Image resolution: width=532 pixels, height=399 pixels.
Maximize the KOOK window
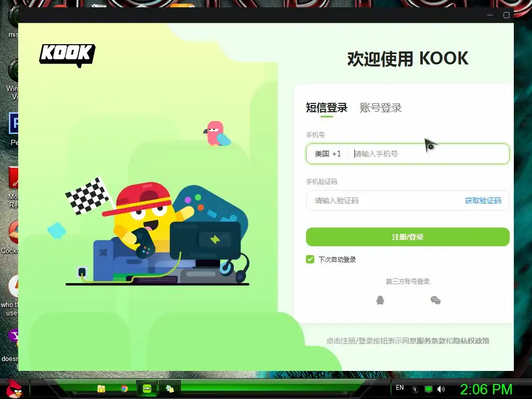pyautogui.click(x=506, y=15)
